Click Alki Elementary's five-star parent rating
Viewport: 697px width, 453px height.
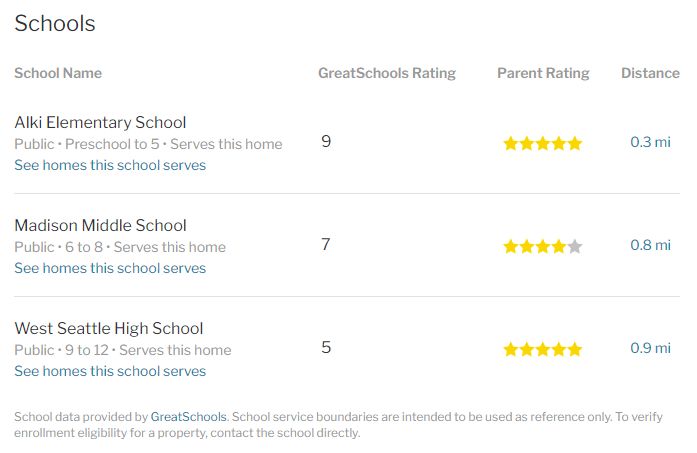pos(542,144)
